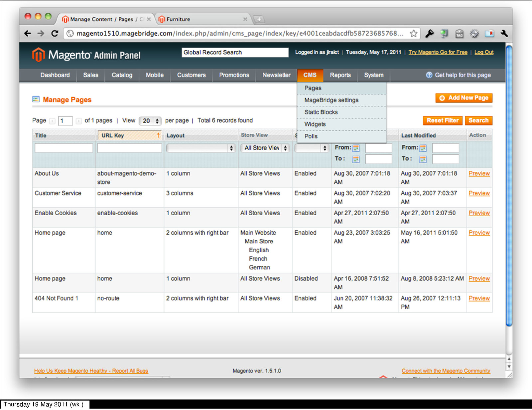This screenshot has height=410, width=532.
Task: Click the Title filter input field
Action: (64, 148)
